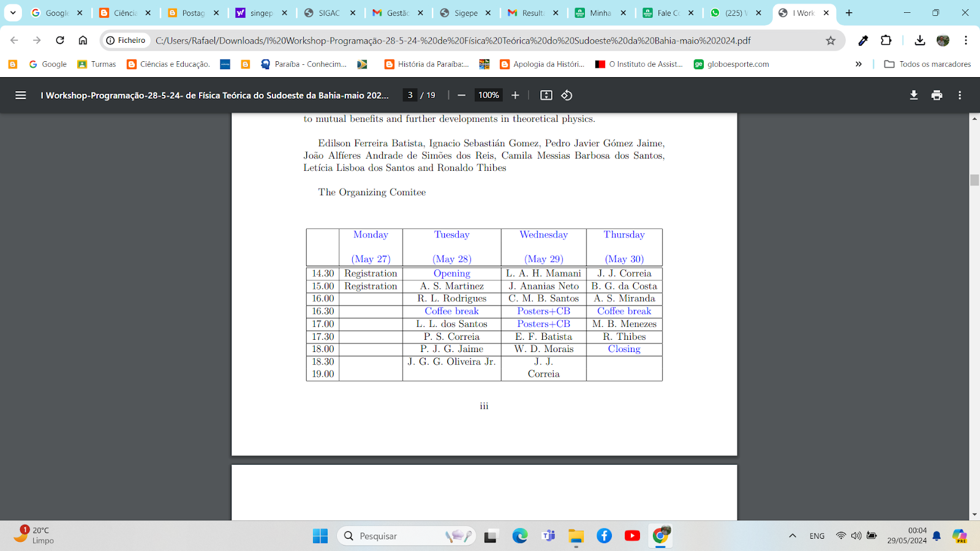Click the PDF page number field

(410, 95)
